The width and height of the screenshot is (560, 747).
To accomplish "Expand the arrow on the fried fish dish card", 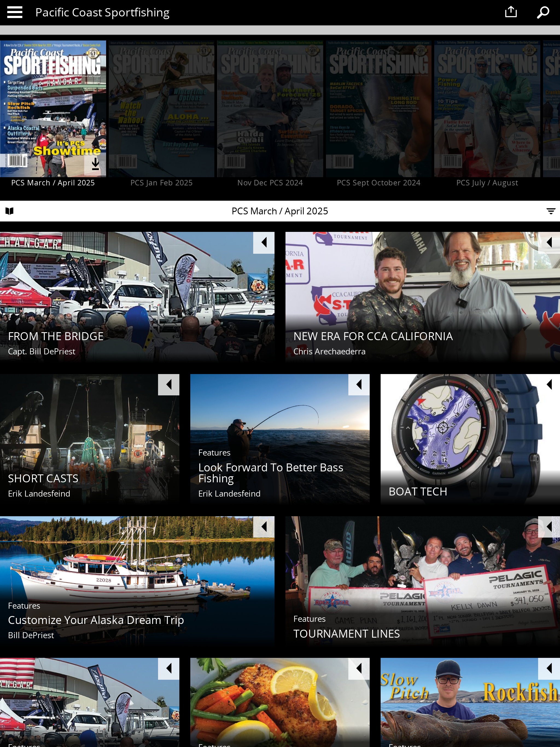I will pos(359,669).
